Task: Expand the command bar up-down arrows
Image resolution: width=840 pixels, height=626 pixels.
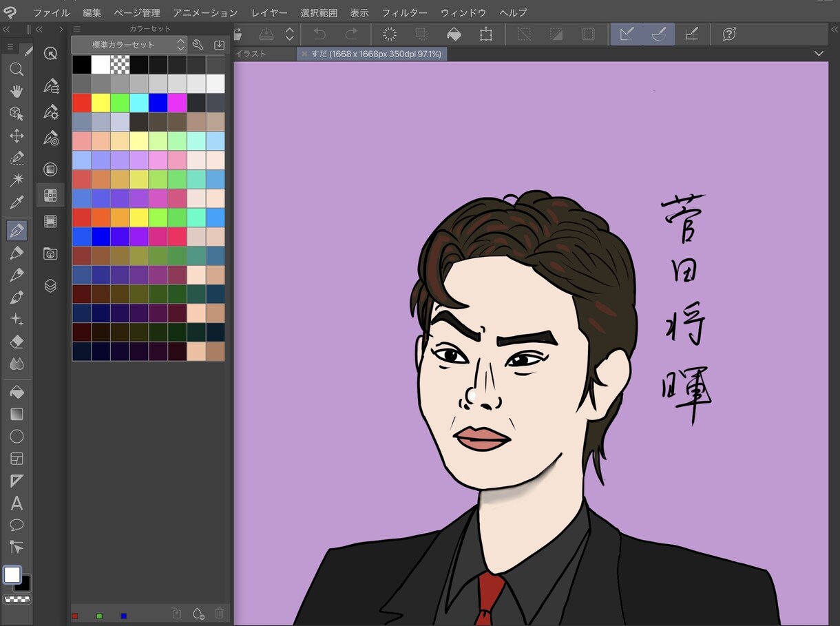Action: point(290,34)
